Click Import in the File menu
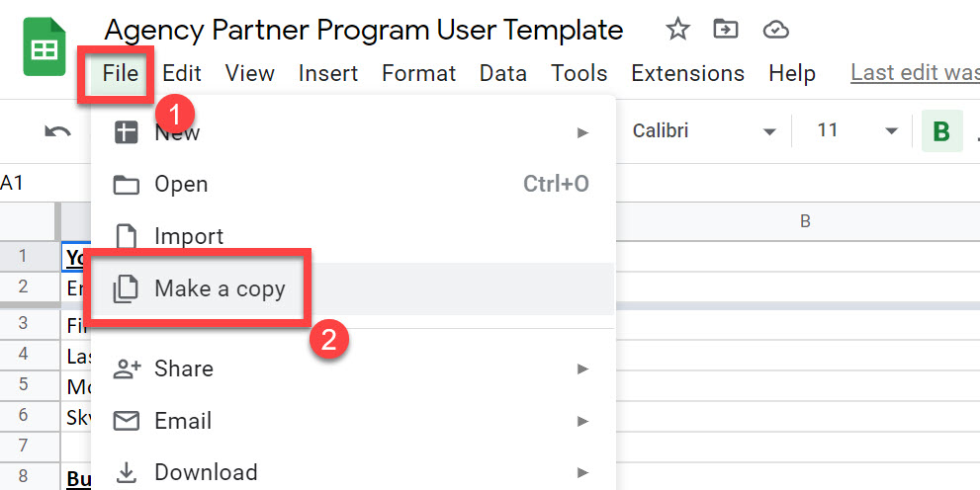 (188, 236)
